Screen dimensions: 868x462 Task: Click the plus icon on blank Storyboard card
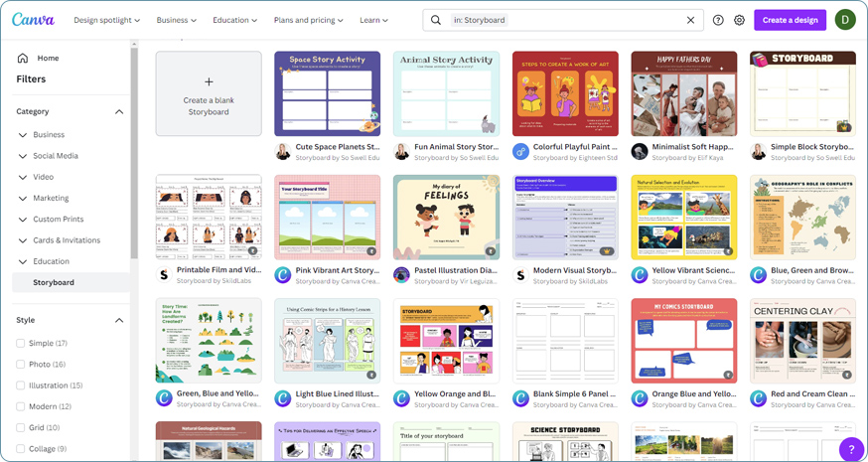click(x=209, y=82)
